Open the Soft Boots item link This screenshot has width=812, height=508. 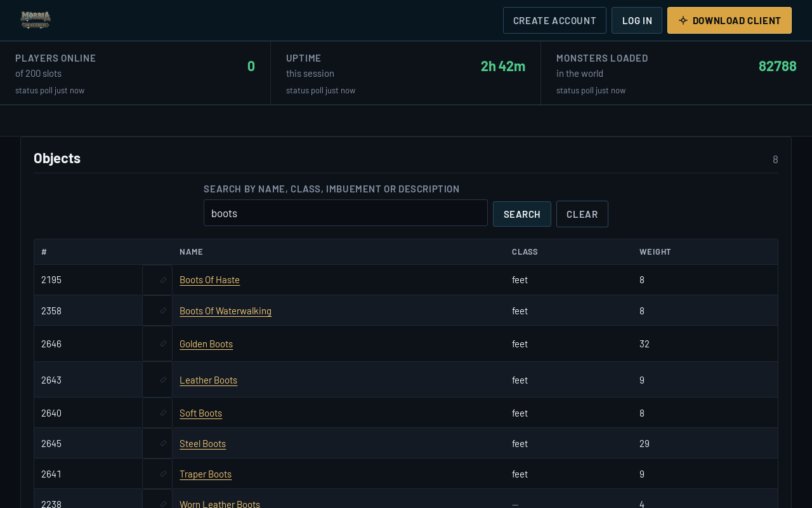click(200, 413)
